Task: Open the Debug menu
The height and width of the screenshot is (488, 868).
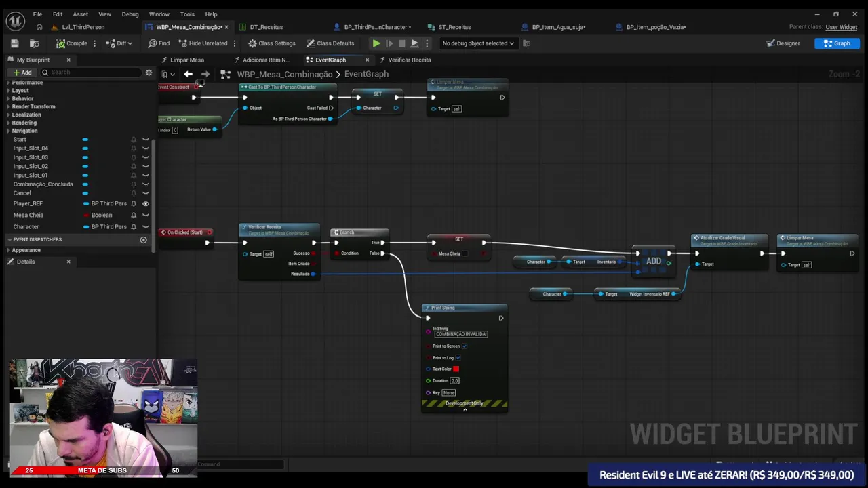Action: [x=130, y=14]
